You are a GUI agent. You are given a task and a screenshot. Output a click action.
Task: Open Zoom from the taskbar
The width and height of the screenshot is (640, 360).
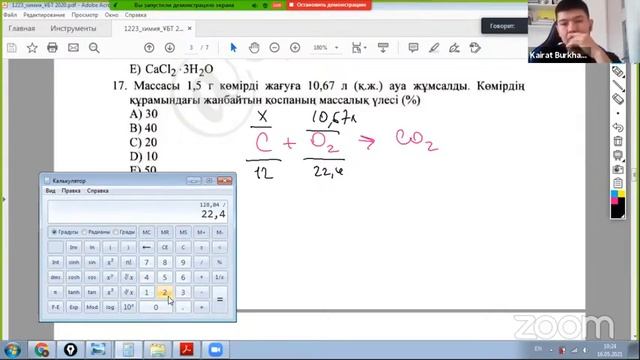[216, 350]
